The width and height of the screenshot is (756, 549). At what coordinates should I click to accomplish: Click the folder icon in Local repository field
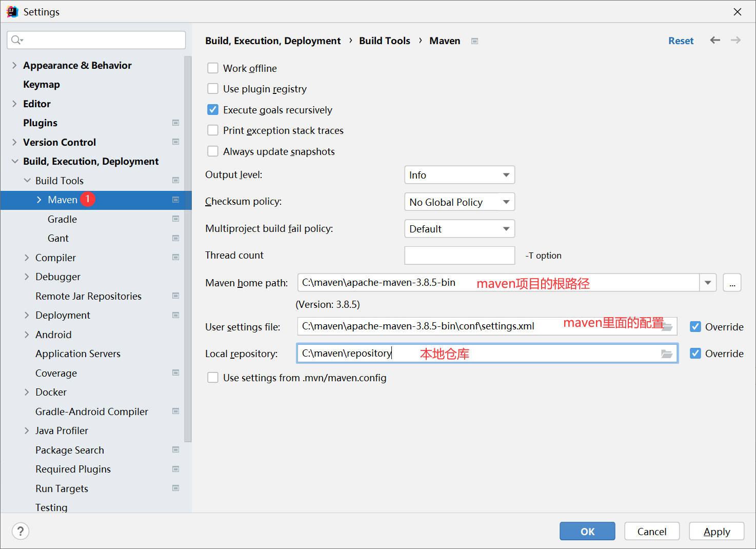point(667,354)
